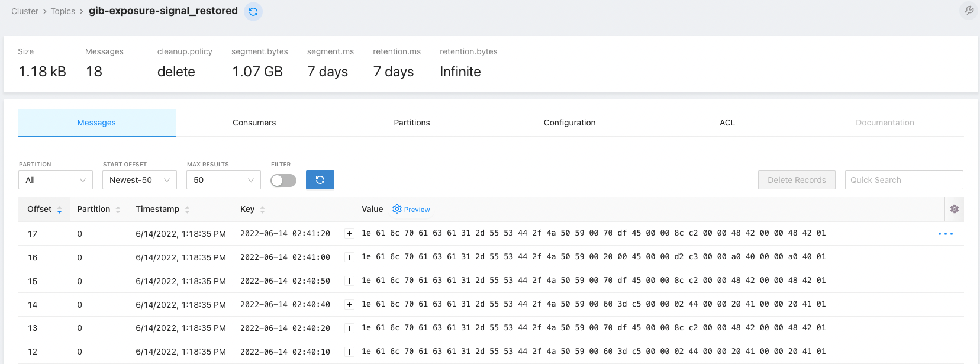Click the Messages count 18

[94, 72]
